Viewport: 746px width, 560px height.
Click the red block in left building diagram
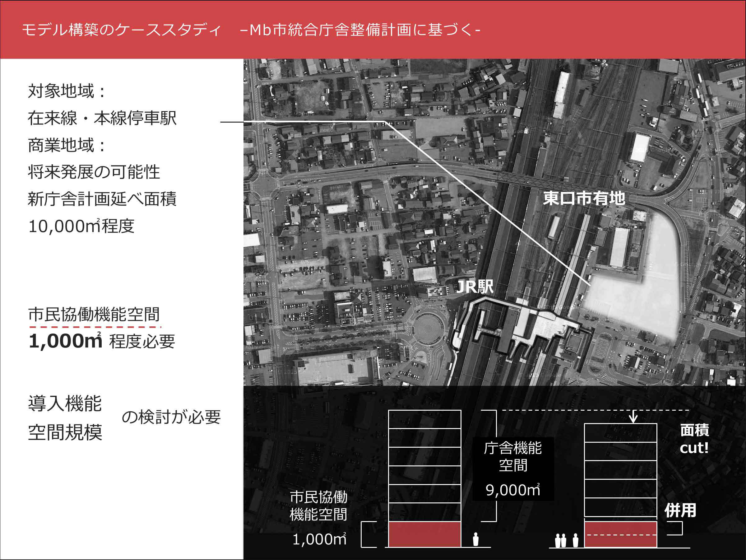click(x=424, y=534)
